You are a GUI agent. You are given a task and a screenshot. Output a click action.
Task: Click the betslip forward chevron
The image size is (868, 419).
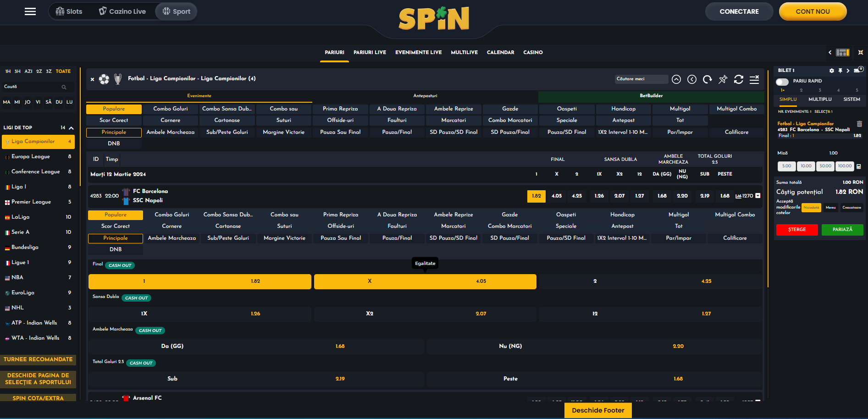pyautogui.click(x=848, y=71)
